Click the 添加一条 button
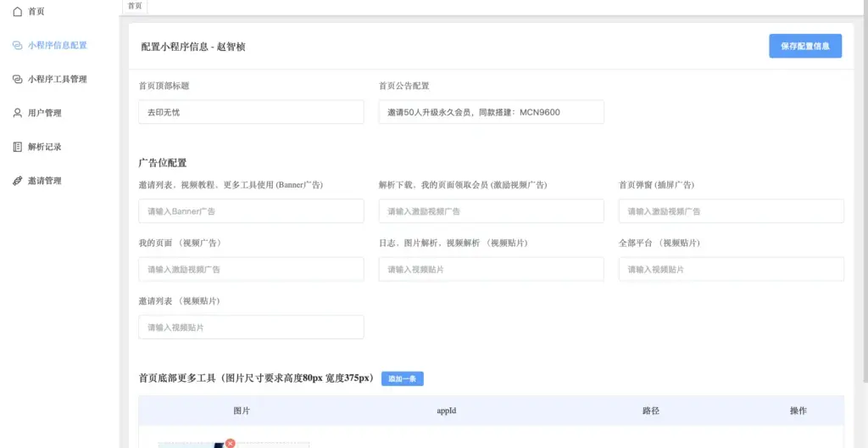This screenshot has height=448, width=868. click(x=403, y=379)
